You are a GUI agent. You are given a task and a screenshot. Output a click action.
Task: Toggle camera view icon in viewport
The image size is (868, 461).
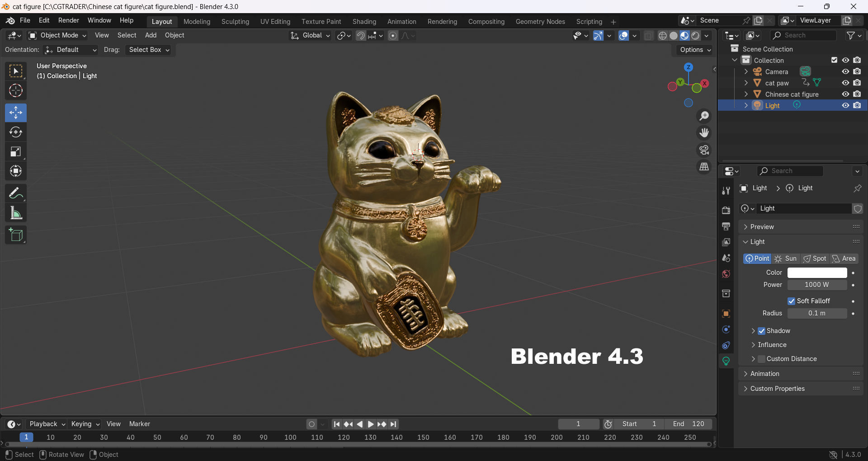coord(704,150)
